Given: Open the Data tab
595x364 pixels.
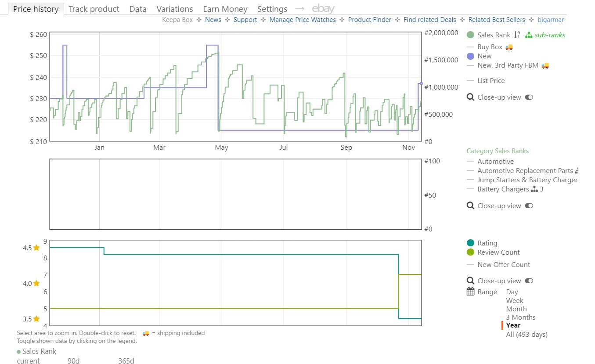Looking at the screenshot, I should (x=138, y=9).
